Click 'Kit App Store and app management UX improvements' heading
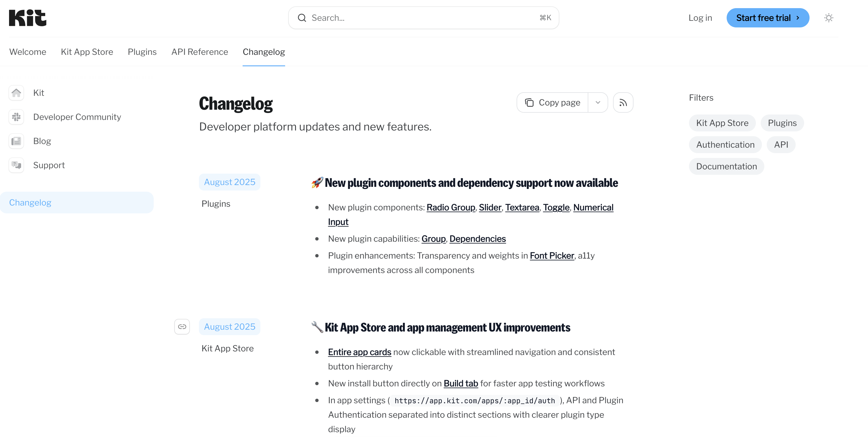868x437 pixels. (x=447, y=327)
